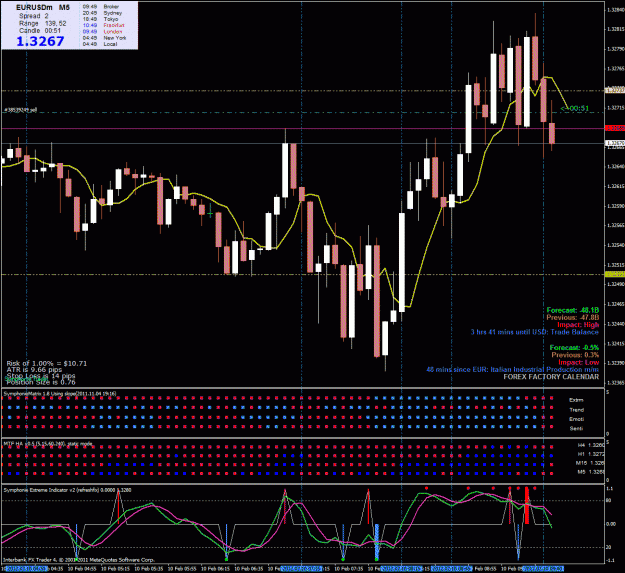Click the 1.32640 price scale label
Image resolution: width=625 pixels, height=573 pixels.
pyautogui.click(x=615, y=167)
